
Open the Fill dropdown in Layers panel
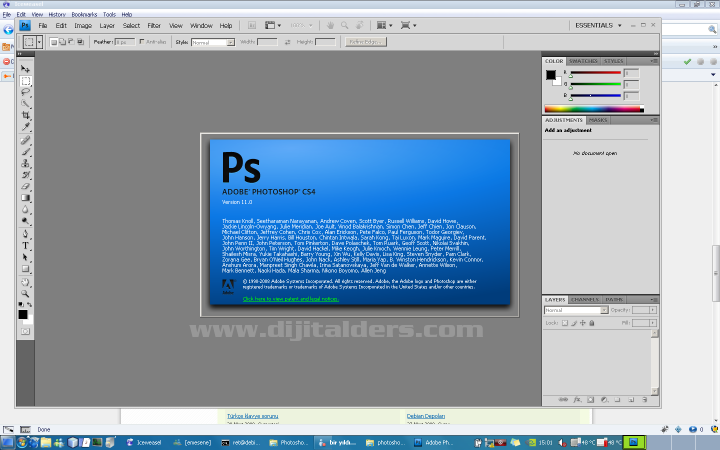point(652,323)
